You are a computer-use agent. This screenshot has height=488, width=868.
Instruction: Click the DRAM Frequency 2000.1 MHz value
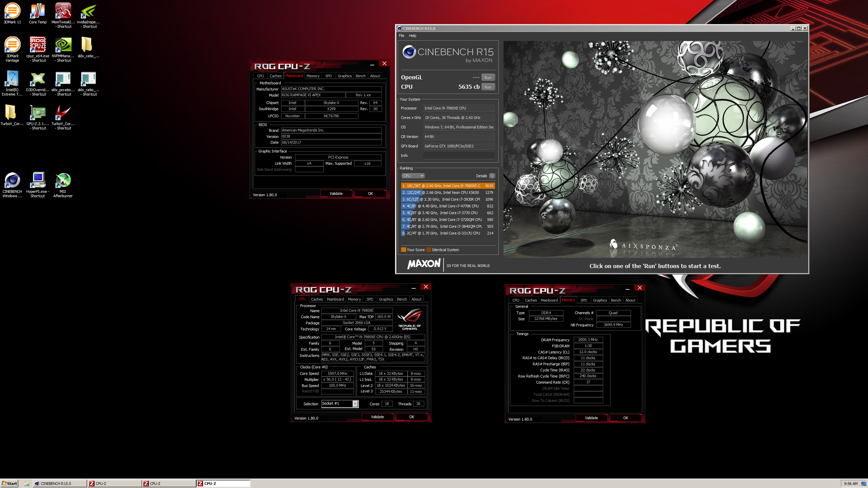point(588,340)
